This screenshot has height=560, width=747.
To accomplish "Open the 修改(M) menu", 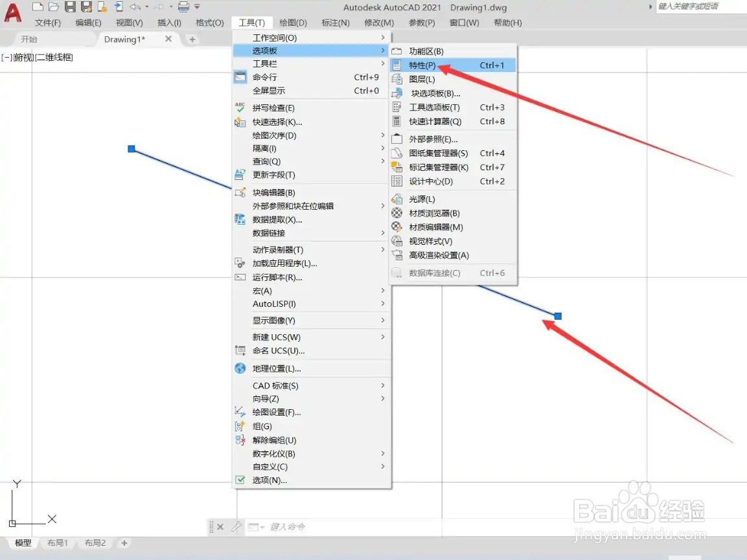I will click(379, 23).
